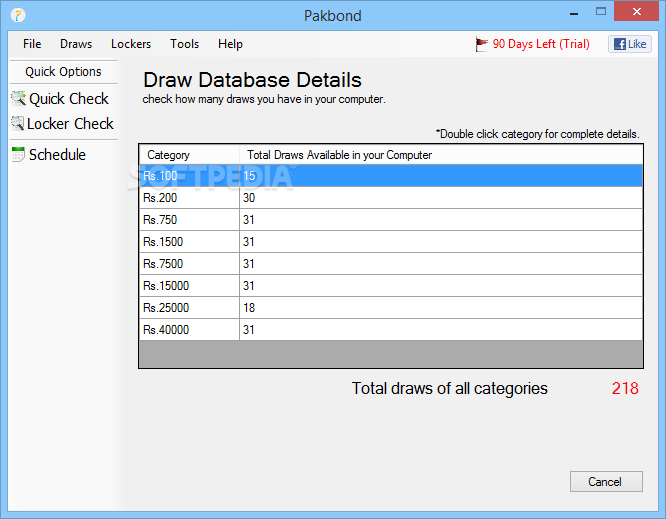
Task: Click the red total value 218
Action: tap(625, 388)
